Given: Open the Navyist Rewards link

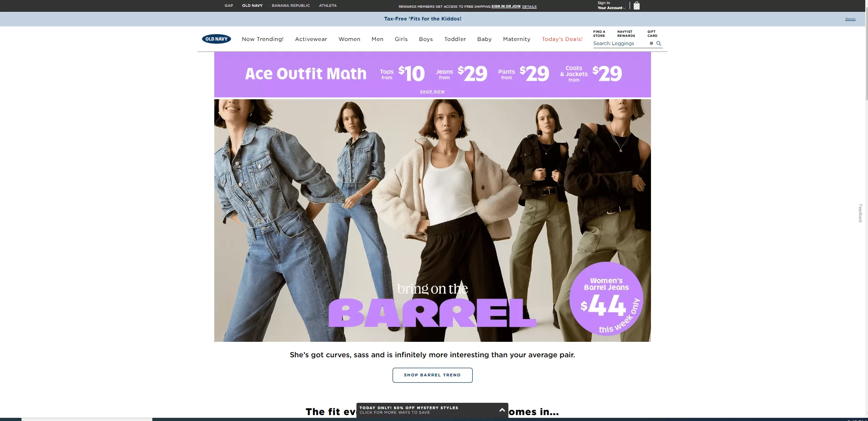Looking at the screenshot, I should [626, 34].
